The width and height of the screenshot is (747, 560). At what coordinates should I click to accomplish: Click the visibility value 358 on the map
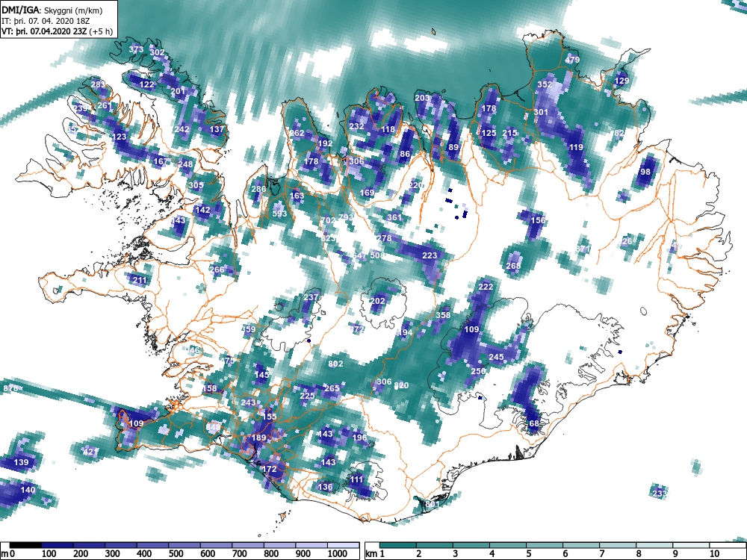pyautogui.click(x=443, y=315)
